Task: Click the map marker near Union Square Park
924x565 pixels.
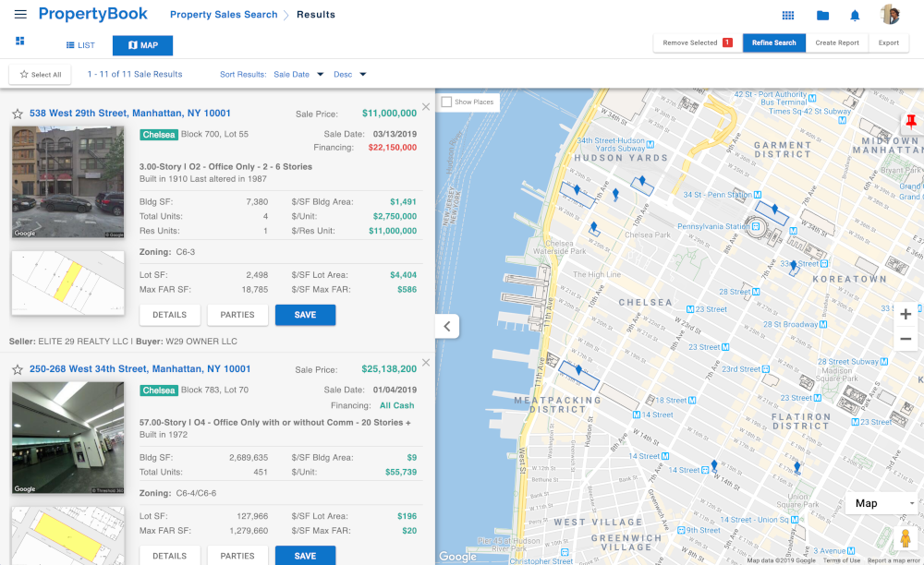Action: [797, 467]
